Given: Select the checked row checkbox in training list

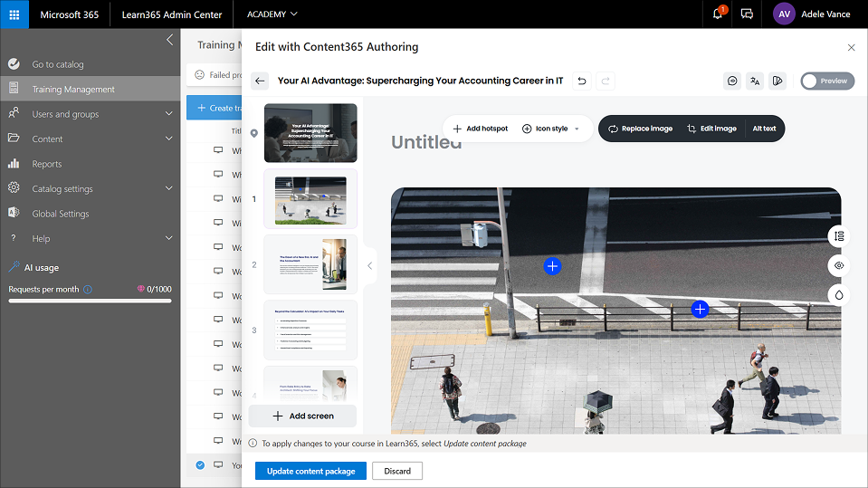Looking at the screenshot, I should [200, 465].
